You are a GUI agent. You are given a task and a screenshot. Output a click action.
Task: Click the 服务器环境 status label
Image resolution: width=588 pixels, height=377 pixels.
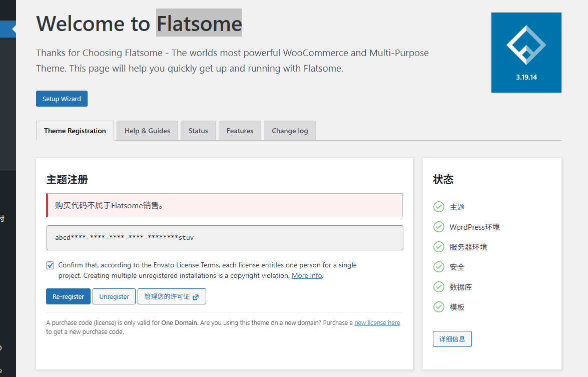[468, 247]
